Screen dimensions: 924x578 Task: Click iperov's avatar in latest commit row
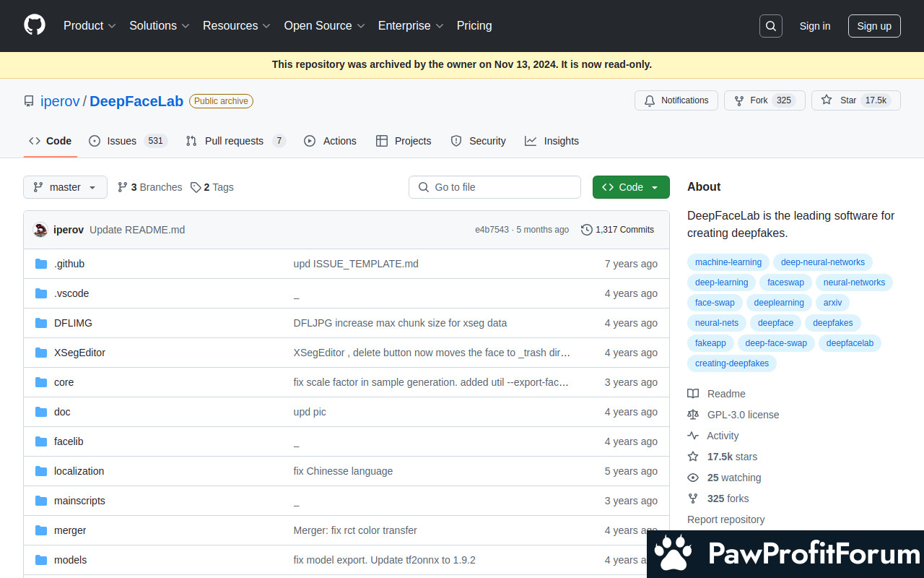[x=40, y=230]
